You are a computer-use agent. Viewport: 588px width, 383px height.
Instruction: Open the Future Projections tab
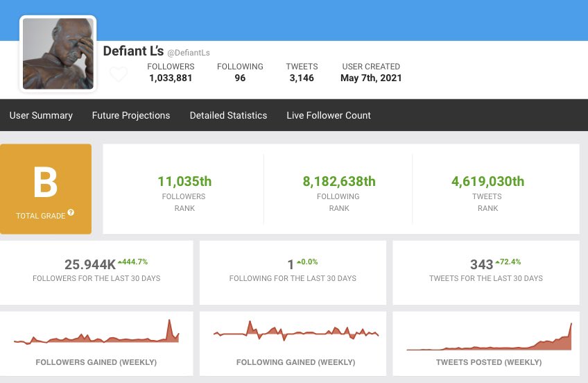pyautogui.click(x=131, y=115)
